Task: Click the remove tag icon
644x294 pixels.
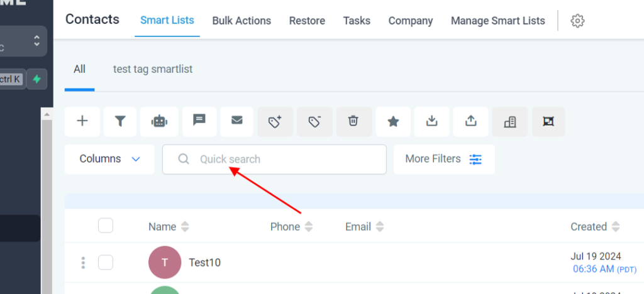Action: click(314, 121)
